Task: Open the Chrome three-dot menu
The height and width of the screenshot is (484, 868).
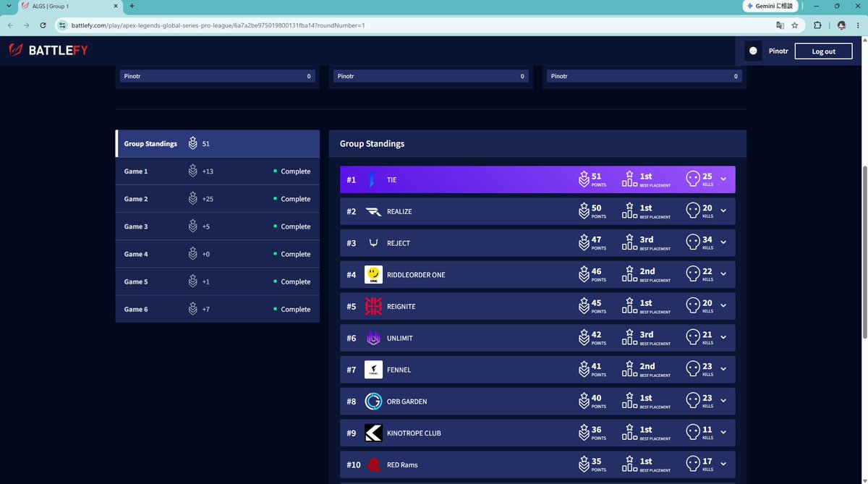Action: [858, 25]
